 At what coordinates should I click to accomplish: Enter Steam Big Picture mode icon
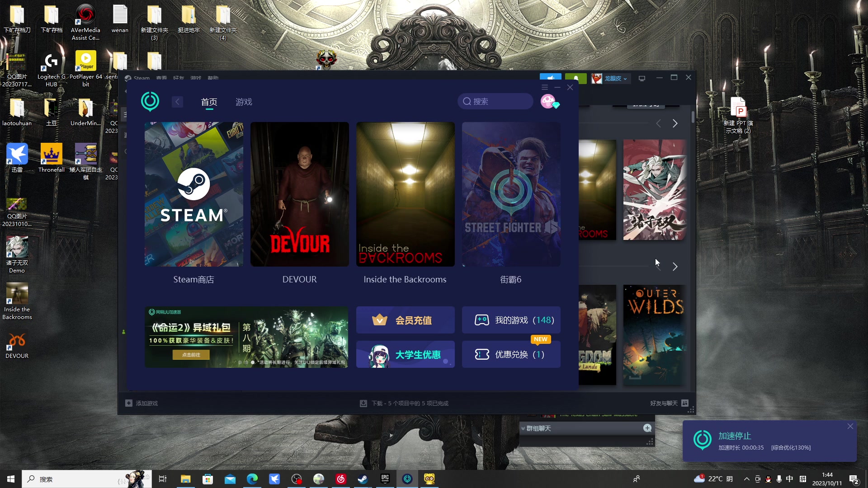(642, 78)
